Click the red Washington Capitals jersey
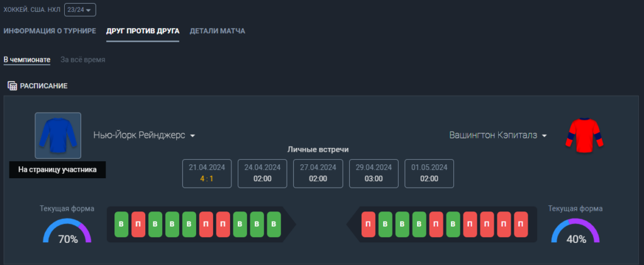Screen dimensions: 644x265 (x=584, y=135)
